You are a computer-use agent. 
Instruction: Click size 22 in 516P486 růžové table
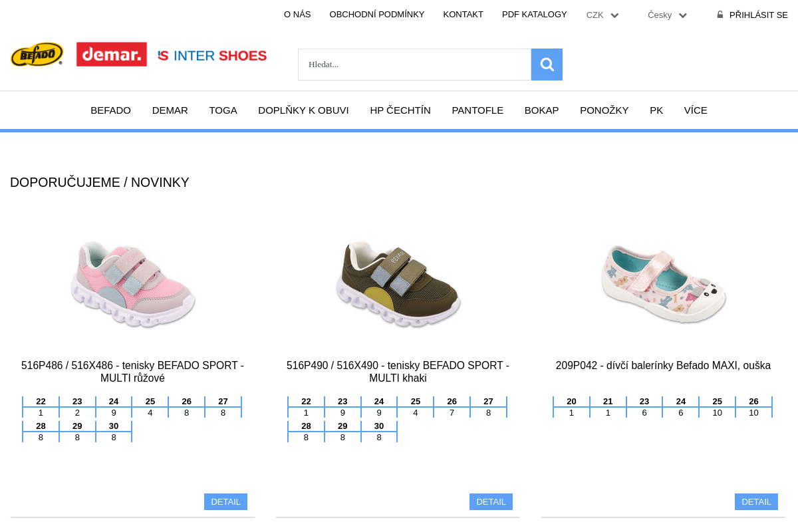[41, 402]
